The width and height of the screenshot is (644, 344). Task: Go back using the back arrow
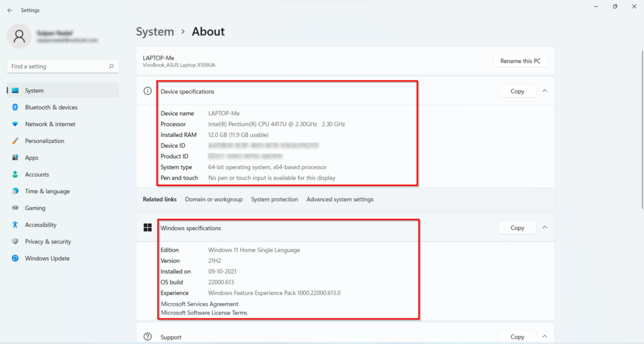pyautogui.click(x=10, y=10)
